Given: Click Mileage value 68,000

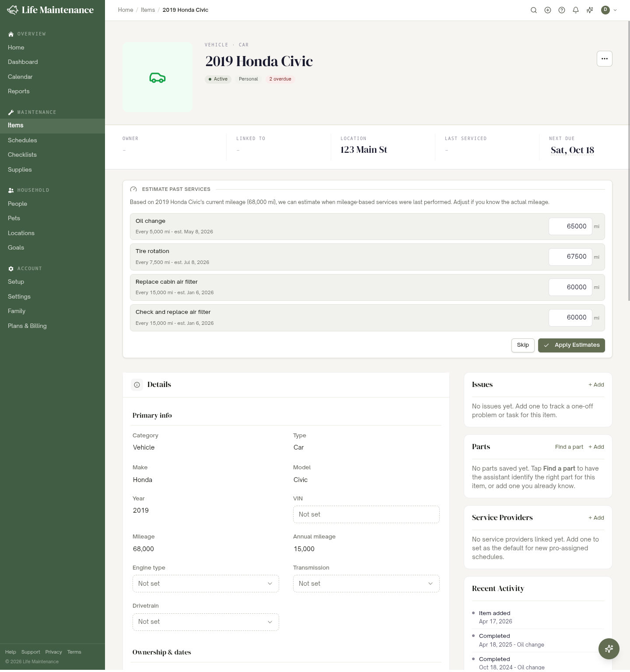Looking at the screenshot, I should [x=143, y=549].
